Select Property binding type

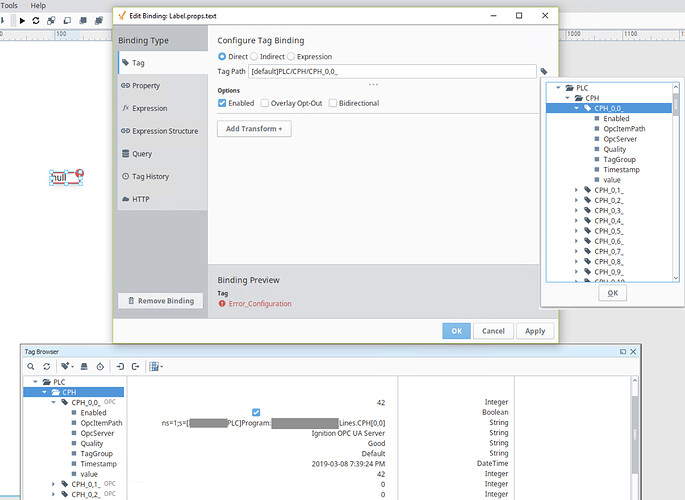click(x=163, y=86)
